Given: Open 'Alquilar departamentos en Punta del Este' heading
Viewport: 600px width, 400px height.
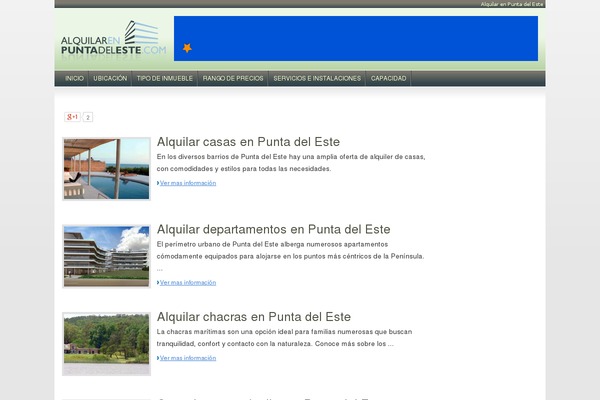Looking at the screenshot, I should pos(274,229).
